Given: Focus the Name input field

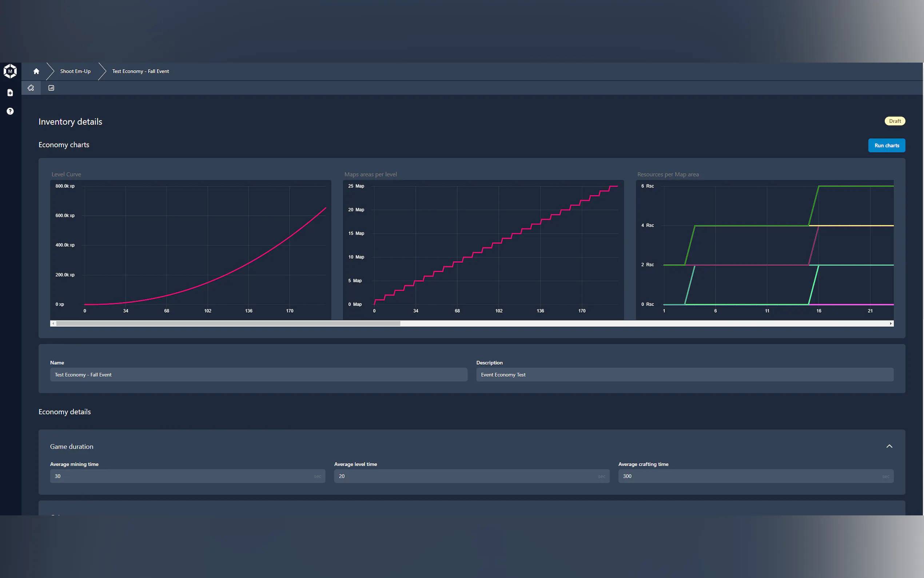Looking at the screenshot, I should [x=258, y=375].
